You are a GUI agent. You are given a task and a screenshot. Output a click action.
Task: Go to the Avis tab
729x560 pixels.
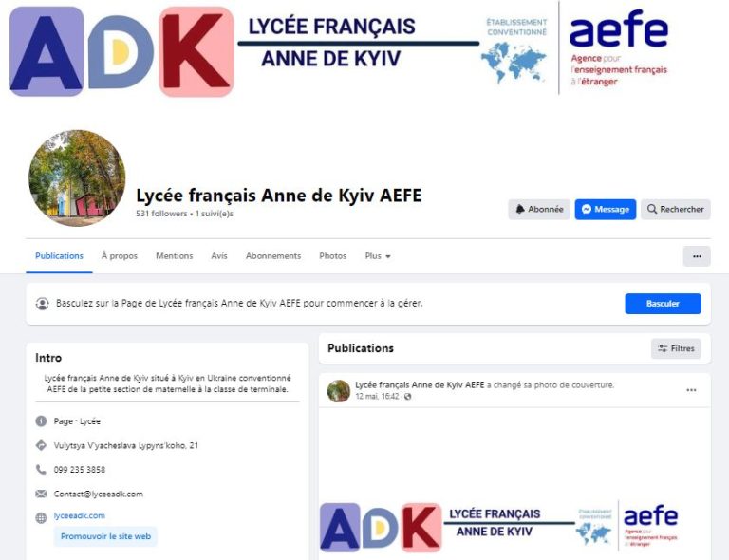click(x=219, y=256)
